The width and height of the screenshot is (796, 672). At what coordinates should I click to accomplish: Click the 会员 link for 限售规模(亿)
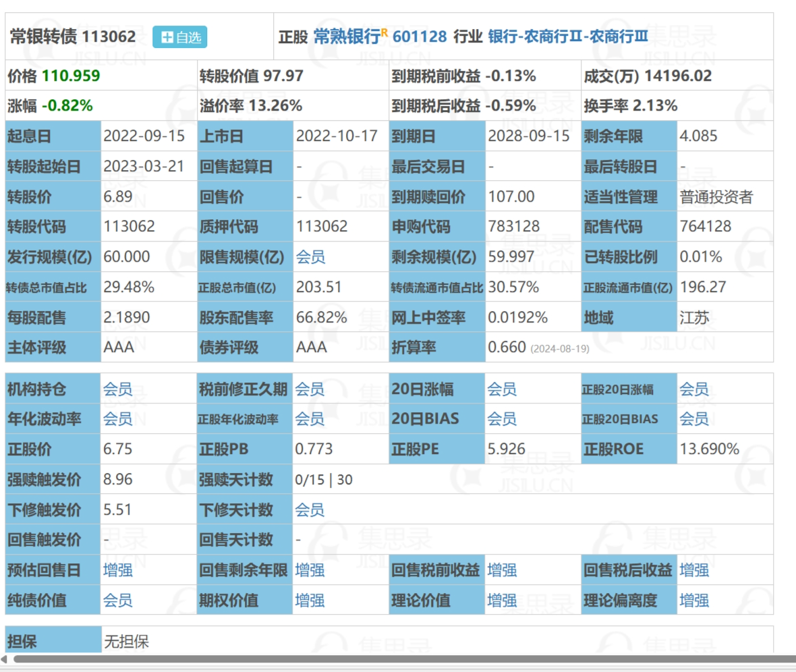[310, 257]
